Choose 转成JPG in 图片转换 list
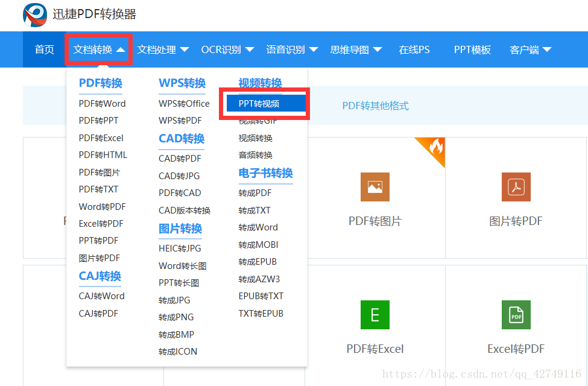 coord(174,300)
